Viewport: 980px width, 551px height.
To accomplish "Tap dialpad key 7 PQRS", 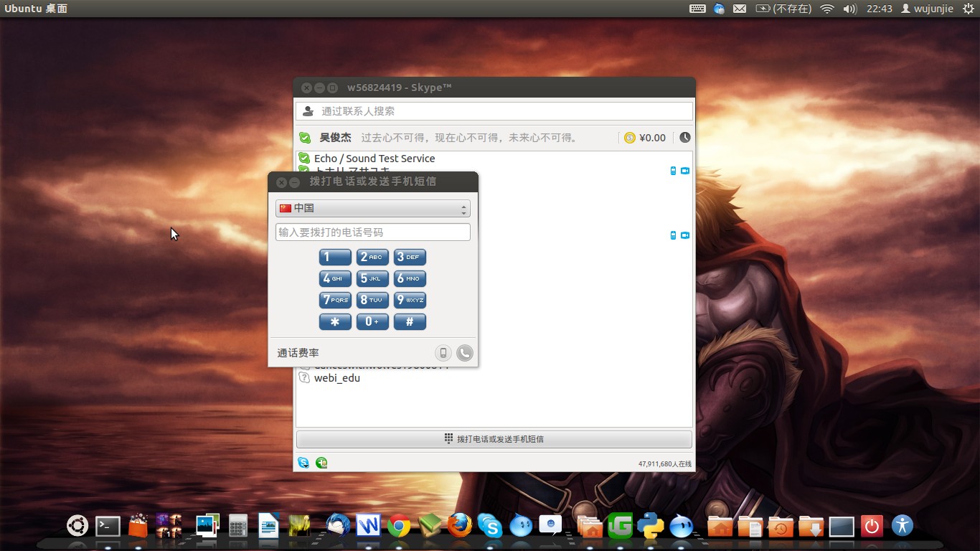I will click(335, 300).
